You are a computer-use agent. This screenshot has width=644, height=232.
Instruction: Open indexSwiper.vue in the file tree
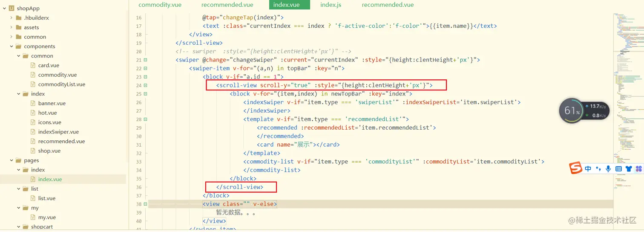tap(58, 132)
